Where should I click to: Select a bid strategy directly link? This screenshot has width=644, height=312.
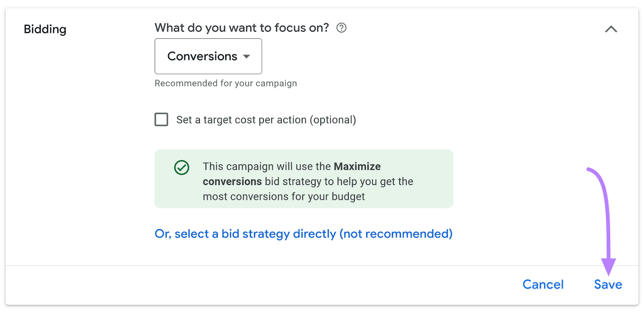coord(303,234)
